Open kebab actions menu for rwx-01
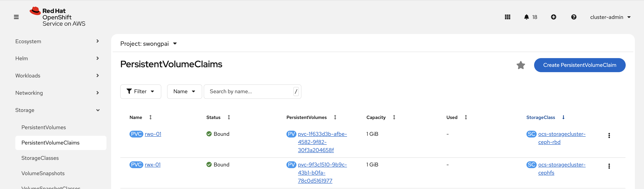The width and height of the screenshot is (644, 189). (x=609, y=166)
